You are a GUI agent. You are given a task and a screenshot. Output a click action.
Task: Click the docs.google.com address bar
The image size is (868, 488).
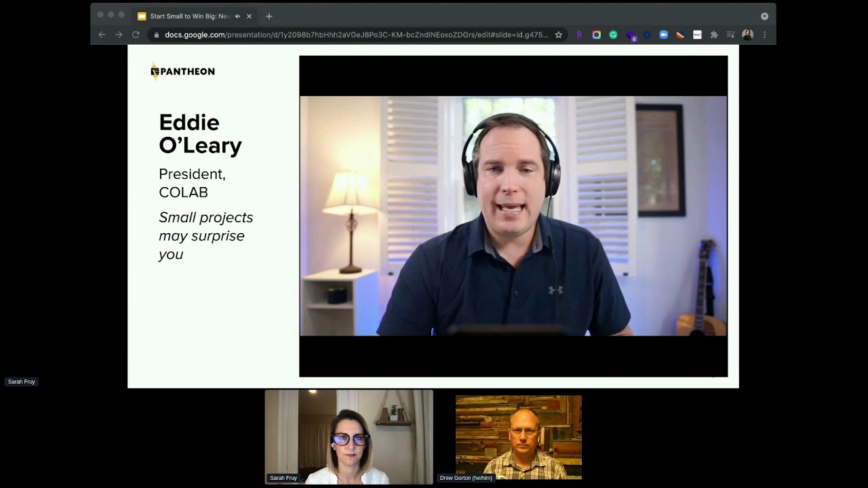356,35
